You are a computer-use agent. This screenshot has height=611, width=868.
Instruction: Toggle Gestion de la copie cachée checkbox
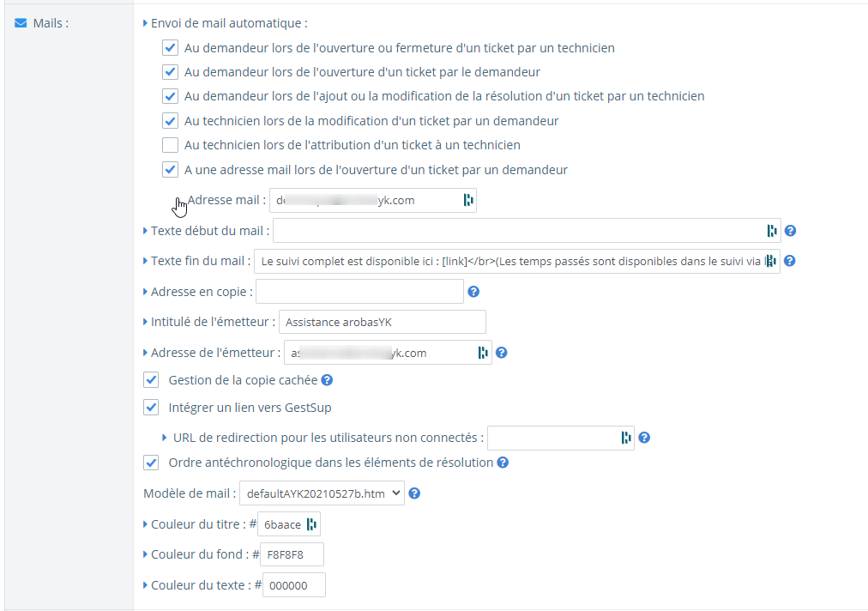tap(152, 379)
